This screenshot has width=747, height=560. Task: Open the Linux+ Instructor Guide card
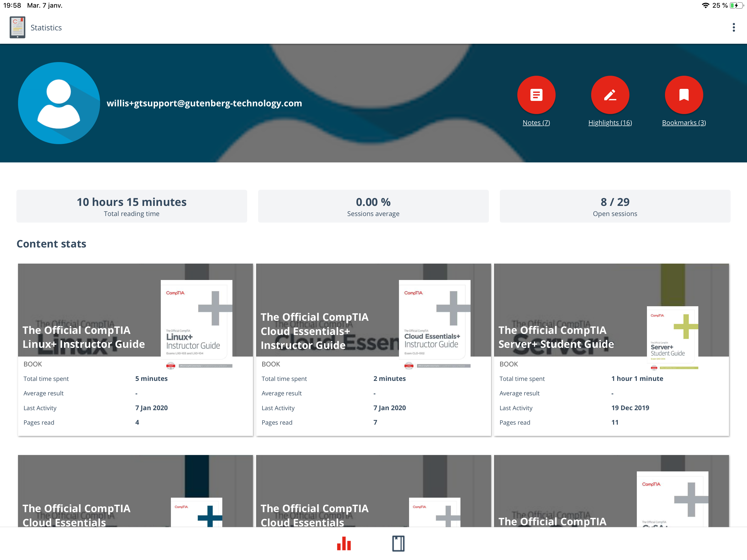(x=135, y=349)
